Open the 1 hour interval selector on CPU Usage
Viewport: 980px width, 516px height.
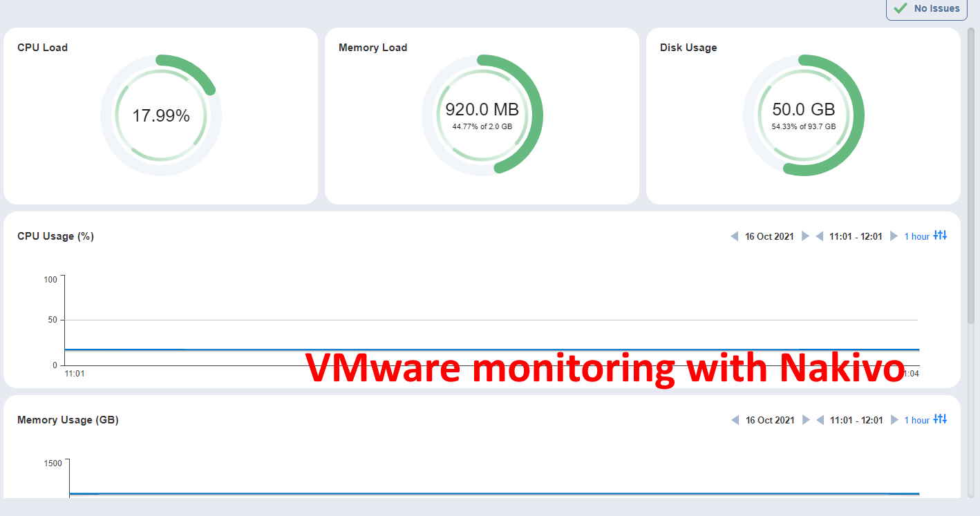[x=916, y=236]
